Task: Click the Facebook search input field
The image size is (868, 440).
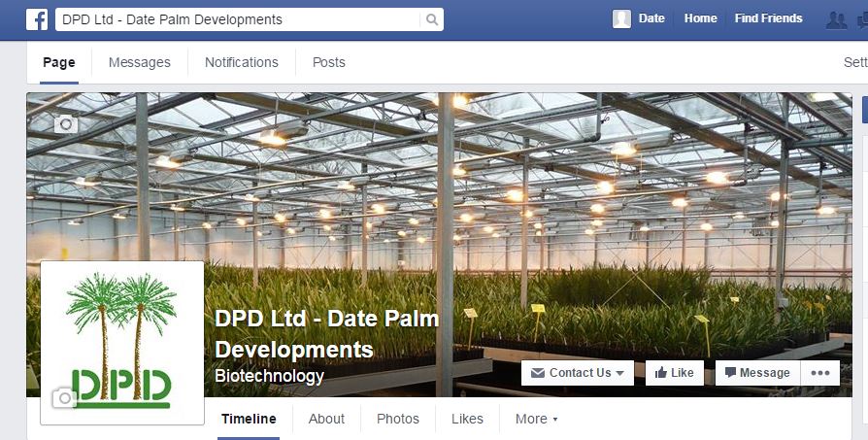Action: [238, 20]
